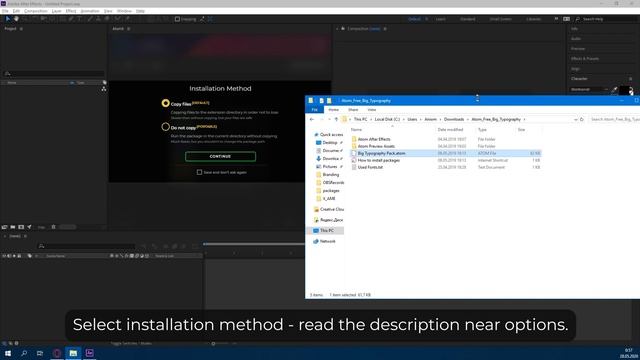Create a new composition from Project panel

21,227
